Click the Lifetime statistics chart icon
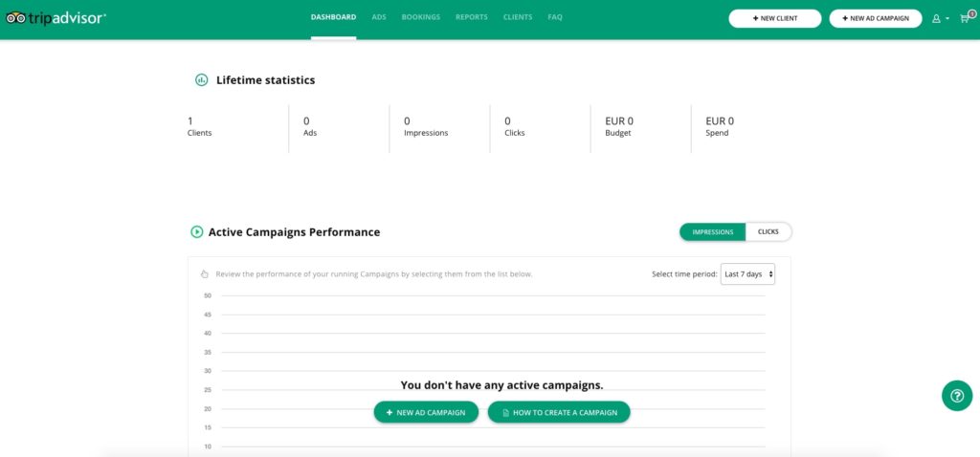The width and height of the screenshot is (980, 457). pyautogui.click(x=202, y=80)
